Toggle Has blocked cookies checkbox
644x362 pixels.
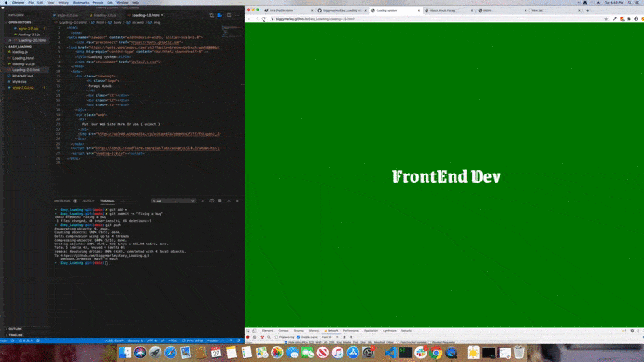[x=398, y=342]
